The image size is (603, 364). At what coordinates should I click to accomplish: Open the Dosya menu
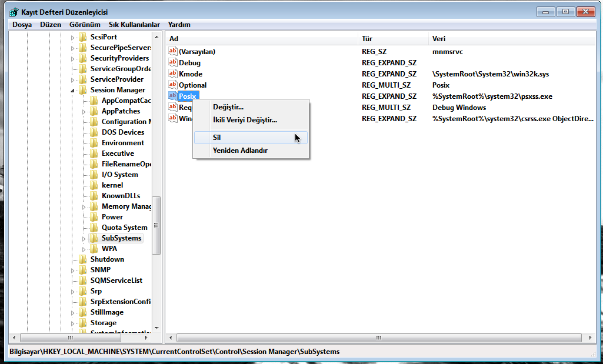click(22, 25)
